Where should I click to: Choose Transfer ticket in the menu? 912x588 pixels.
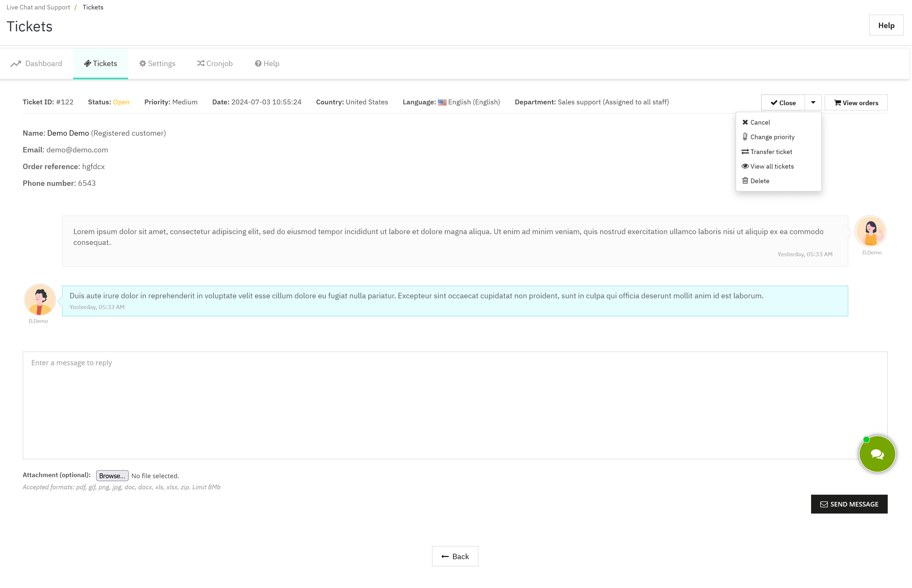coord(778,152)
